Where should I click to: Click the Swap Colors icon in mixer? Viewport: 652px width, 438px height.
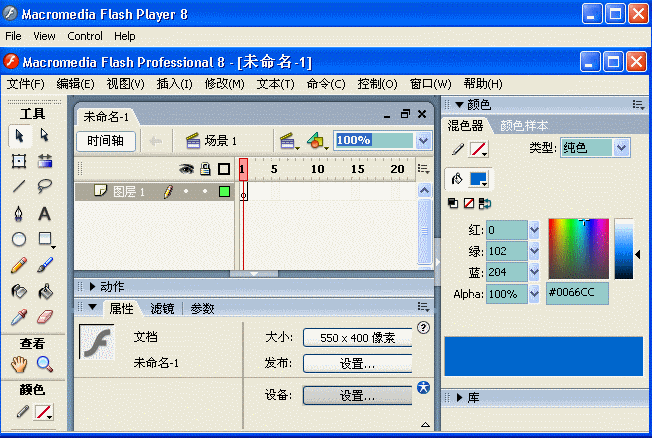[485, 203]
